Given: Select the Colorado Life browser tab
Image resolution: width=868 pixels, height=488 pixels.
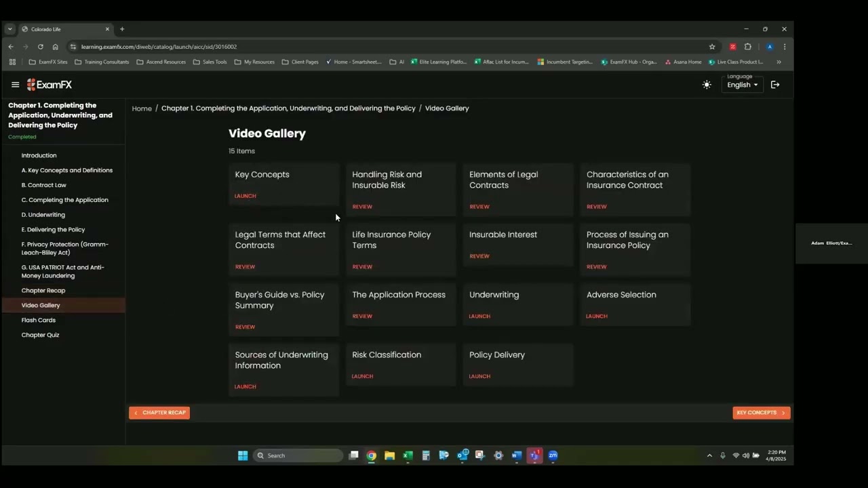Looking at the screenshot, I should pyautogui.click(x=64, y=29).
